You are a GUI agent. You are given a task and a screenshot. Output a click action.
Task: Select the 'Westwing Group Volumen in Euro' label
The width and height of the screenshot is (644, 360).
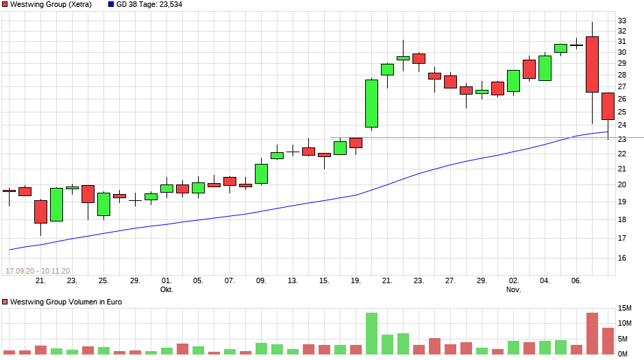pos(66,302)
